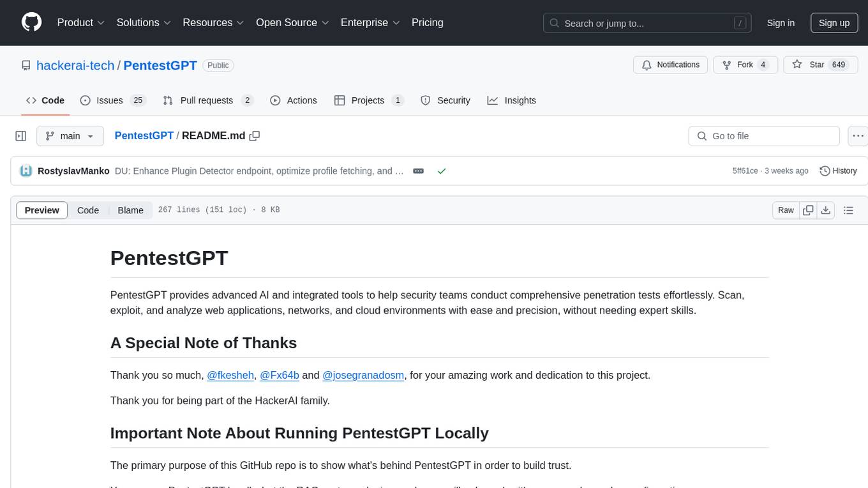Screen dimensions: 868x488
Task: Copy the raw file contents
Action: [808, 210]
